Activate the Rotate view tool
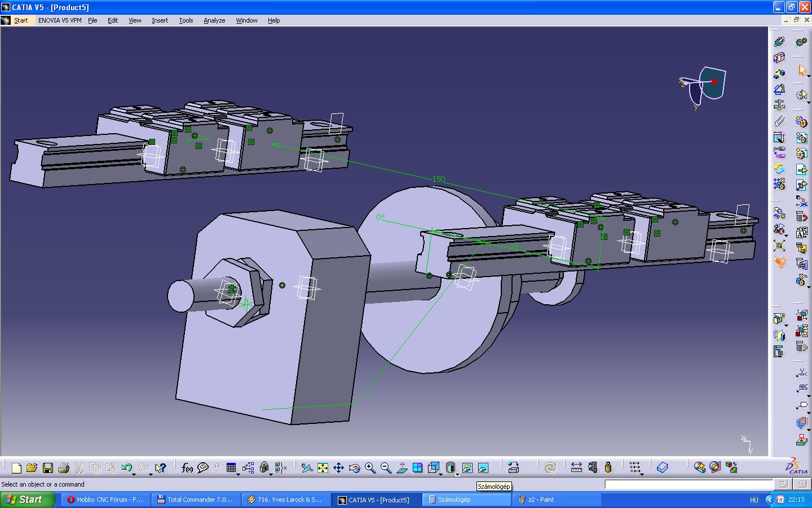This screenshot has width=812, height=508. pyautogui.click(x=354, y=468)
